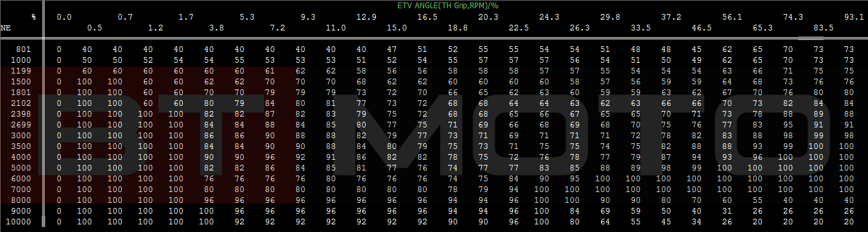Select the 20.3 column header
Image resolution: width=868 pixels, height=232 pixels.
(x=488, y=17)
